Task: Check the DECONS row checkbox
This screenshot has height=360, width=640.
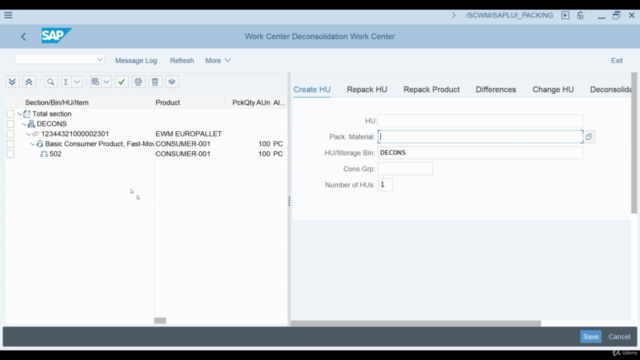Action: click(11, 124)
